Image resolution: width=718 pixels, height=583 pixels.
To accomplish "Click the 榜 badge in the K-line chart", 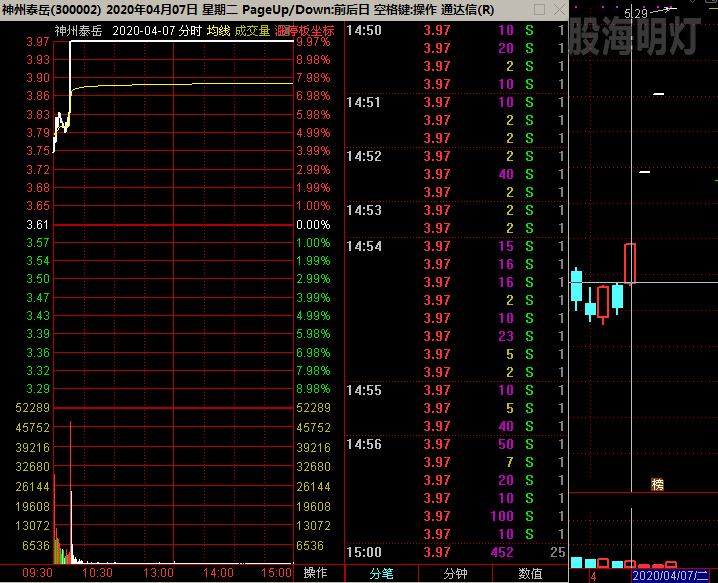I will (657, 484).
